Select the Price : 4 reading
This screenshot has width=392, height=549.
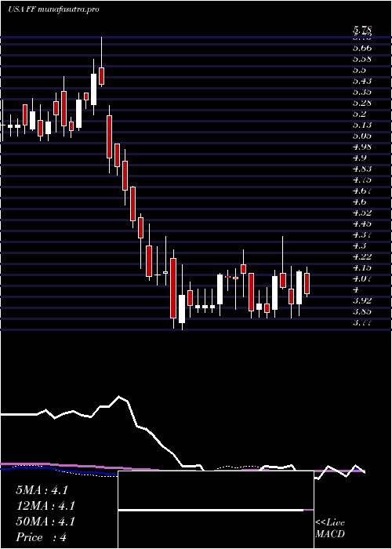(x=41, y=537)
